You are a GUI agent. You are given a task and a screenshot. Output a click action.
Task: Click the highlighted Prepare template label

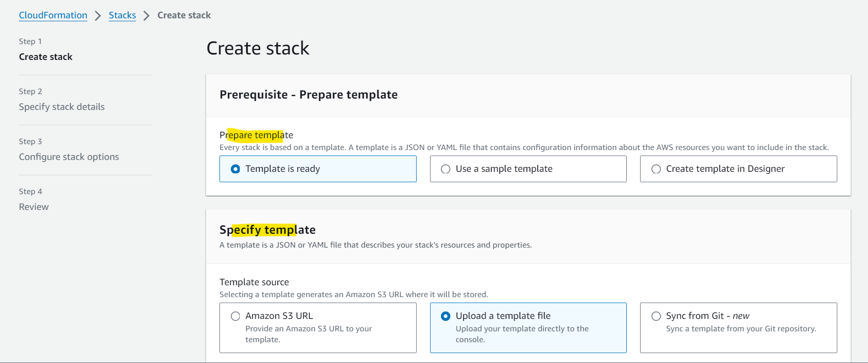click(256, 135)
